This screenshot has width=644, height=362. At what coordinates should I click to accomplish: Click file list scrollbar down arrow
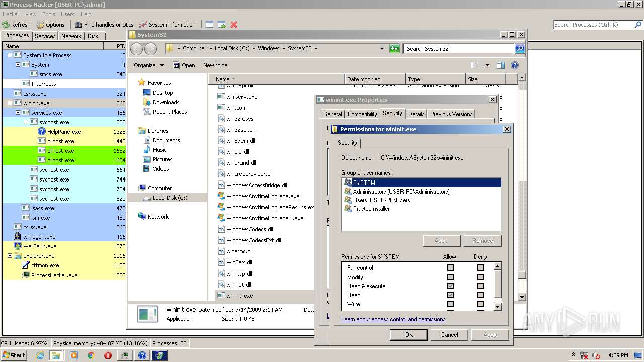pyautogui.click(x=522, y=297)
